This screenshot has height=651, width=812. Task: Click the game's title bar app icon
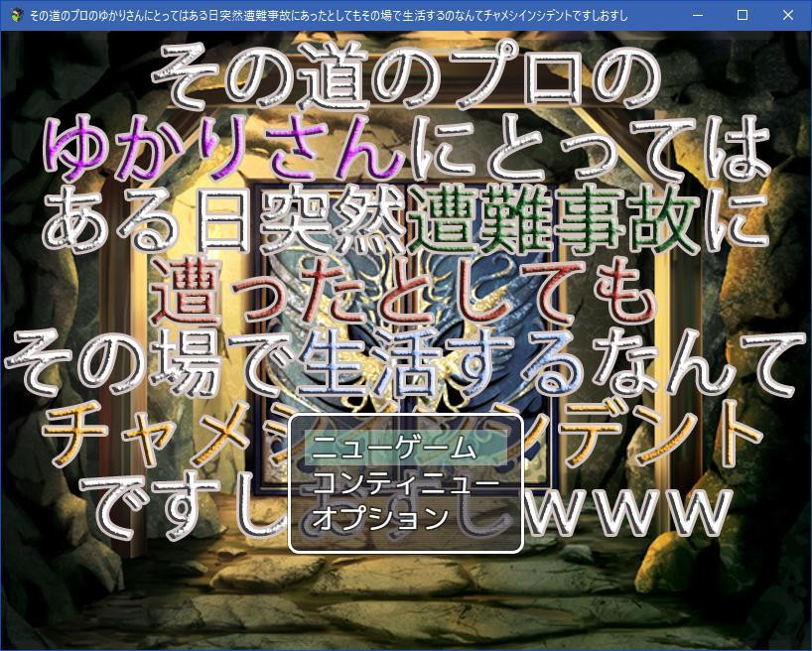click(x=16, y=15)
